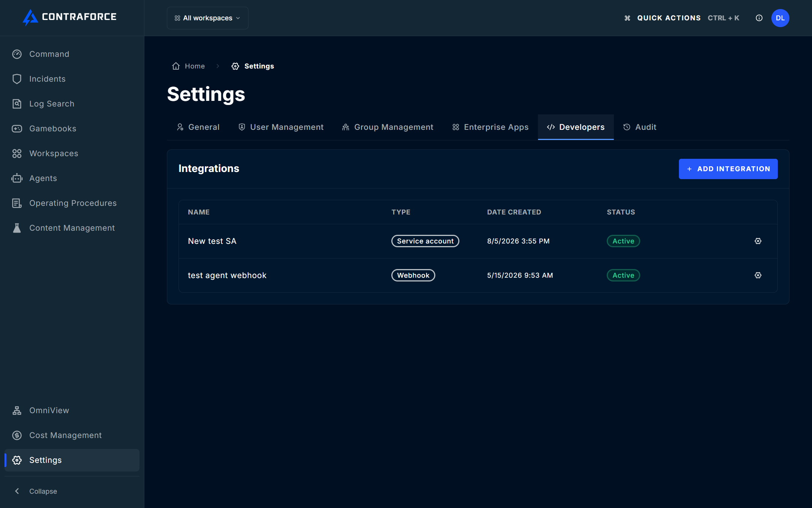812x508 pixels.
Task: Click the quick actions command symbol icon
Action: point(627,18)
